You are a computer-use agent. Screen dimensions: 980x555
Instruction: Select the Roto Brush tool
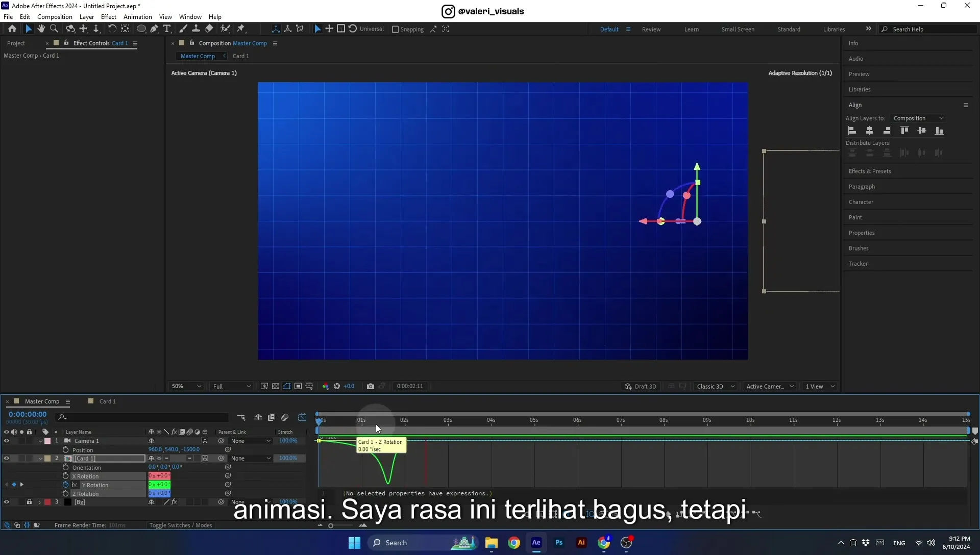point(225,29)
